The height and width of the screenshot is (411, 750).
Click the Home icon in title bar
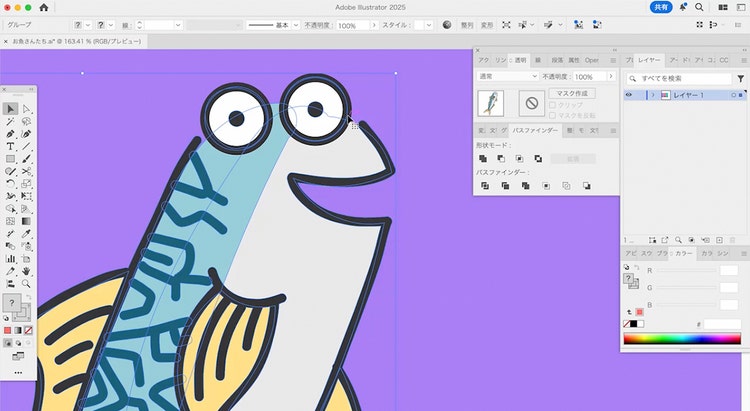click(44, 7)
